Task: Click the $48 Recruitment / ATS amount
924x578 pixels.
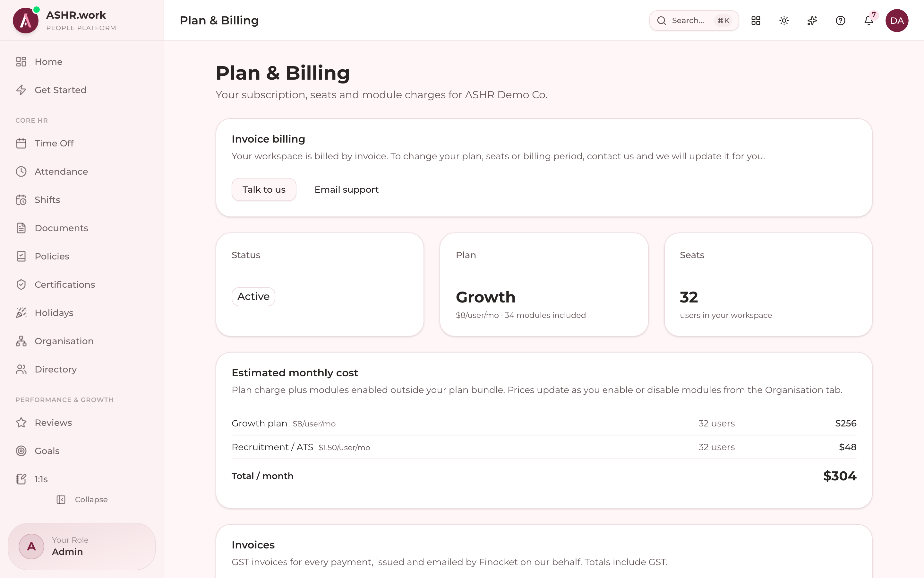Action: [848, 447]
